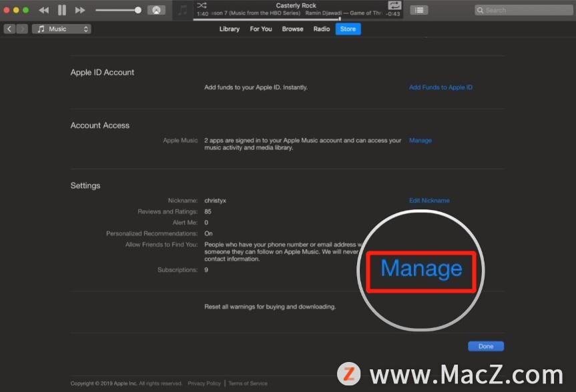Click the Account Access heading
The width and height of the screenshot is (576, 392).
tap(100, 125)
